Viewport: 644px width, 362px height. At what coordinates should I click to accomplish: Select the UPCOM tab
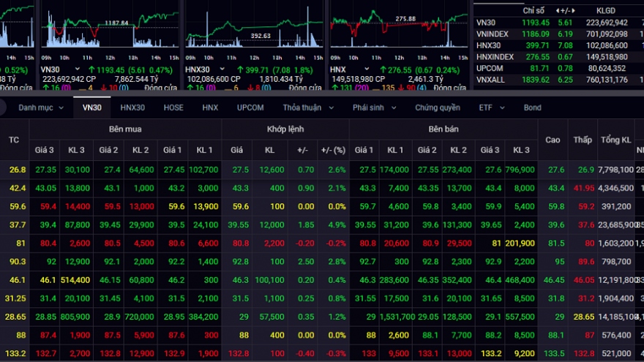pos(250,108)
